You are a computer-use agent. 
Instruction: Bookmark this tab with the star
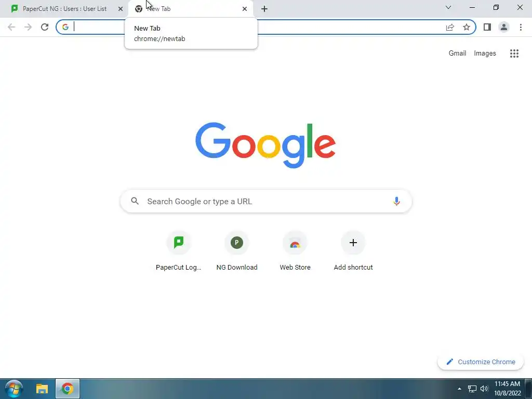[x=467, y=27]
